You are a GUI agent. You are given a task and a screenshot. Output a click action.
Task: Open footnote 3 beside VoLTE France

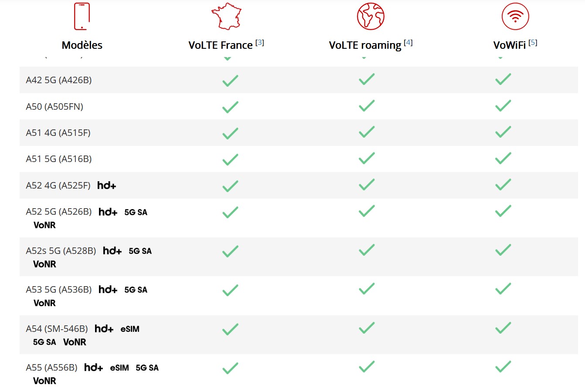(260, 43)
